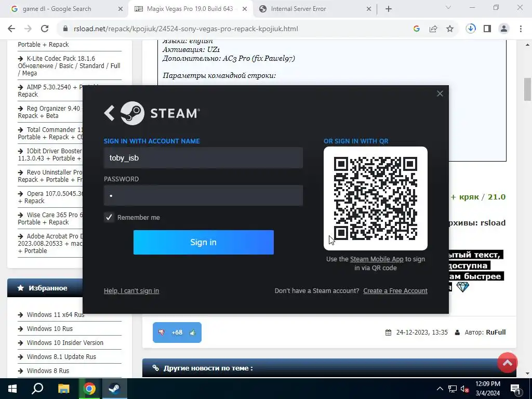Click the network tray icon
532x399 pixels.
point(453,389)
